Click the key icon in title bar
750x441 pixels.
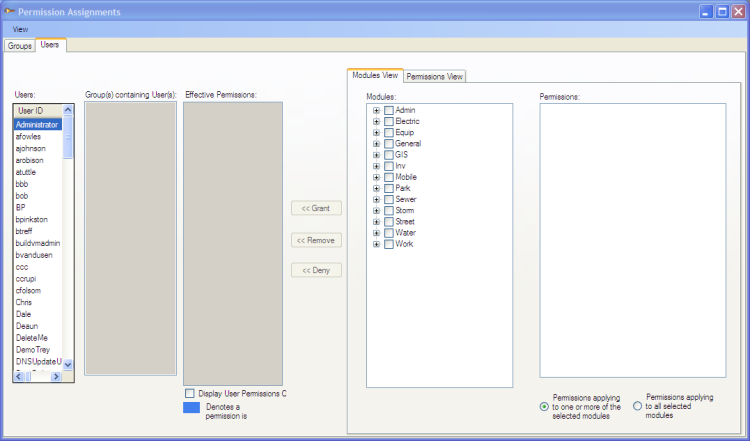click(9, 11)
